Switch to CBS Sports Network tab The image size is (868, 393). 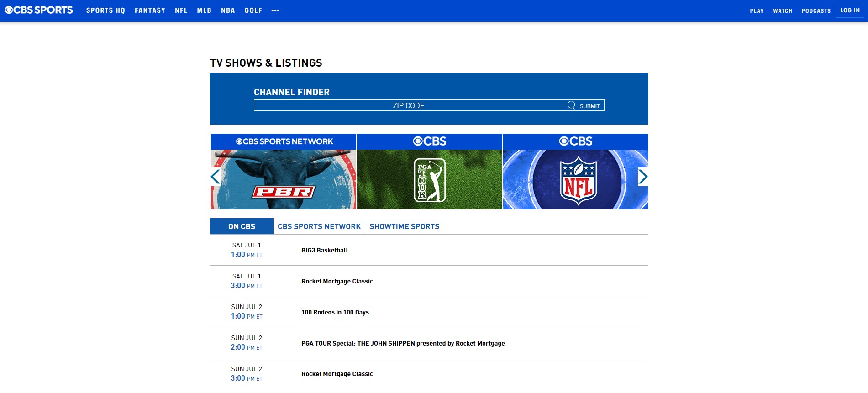[319, 226]
